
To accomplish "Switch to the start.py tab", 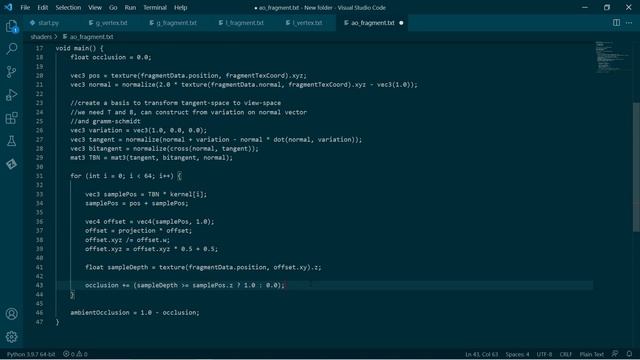I will pyautogui.click(x=48, y=23).
